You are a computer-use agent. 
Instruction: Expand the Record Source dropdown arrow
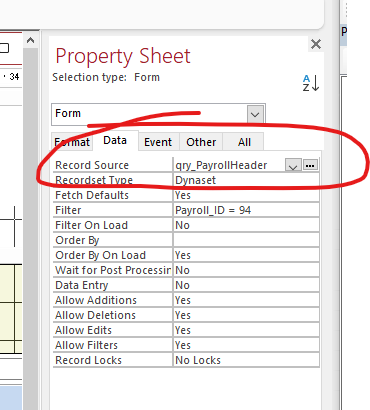tap(293, 165)
